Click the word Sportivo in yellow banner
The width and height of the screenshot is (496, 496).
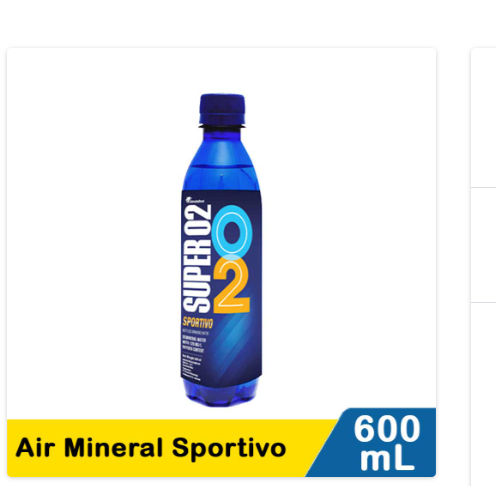(x=229, y=448)
